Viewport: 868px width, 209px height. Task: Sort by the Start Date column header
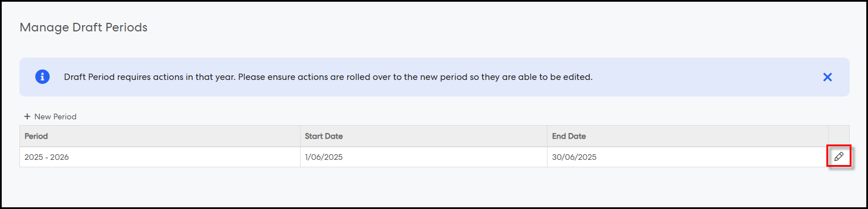424,136
